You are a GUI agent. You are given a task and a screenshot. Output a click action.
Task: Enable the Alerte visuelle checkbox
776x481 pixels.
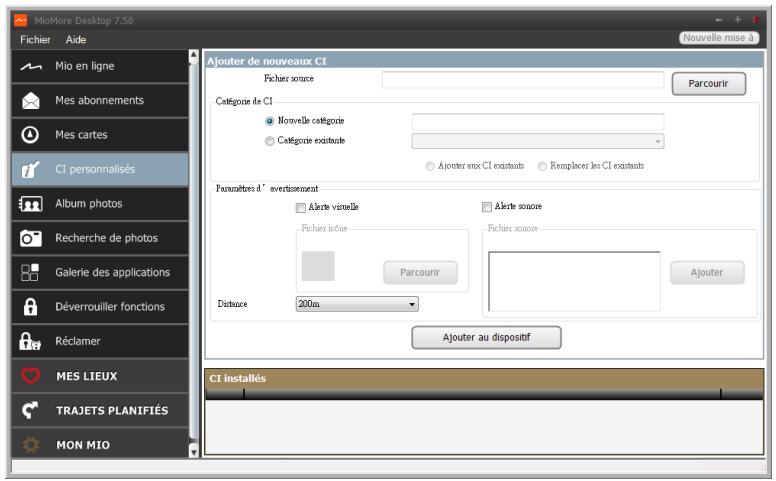tap(301, 207)
